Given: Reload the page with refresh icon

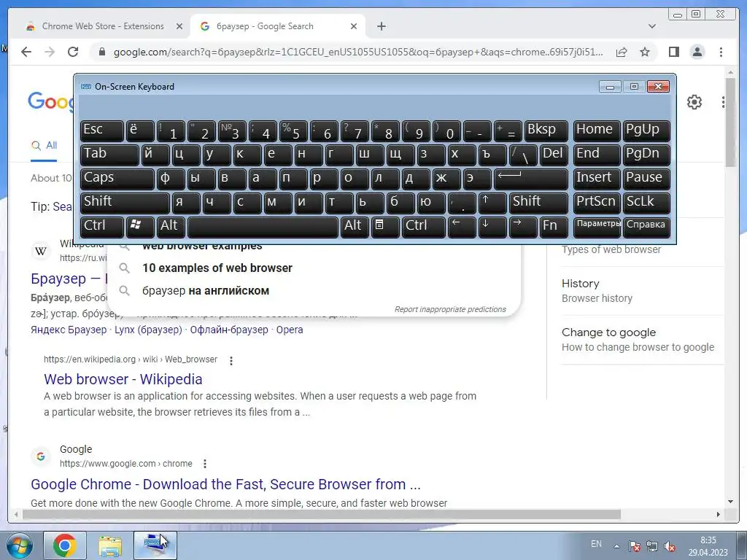Looking at the screenshot, I should [73, 52].
